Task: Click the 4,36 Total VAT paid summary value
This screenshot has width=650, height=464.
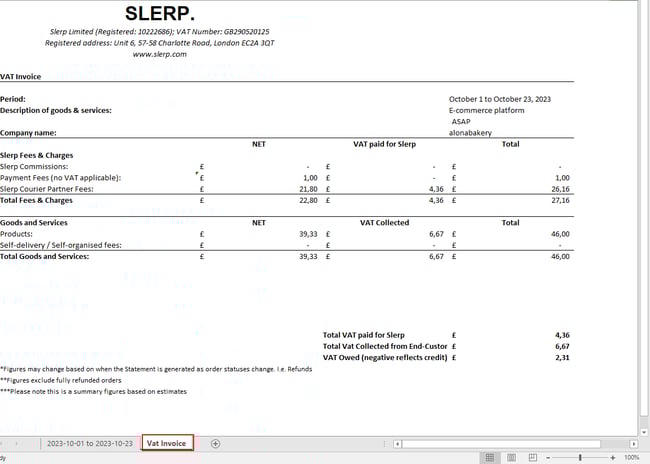Action: (563, 335)
